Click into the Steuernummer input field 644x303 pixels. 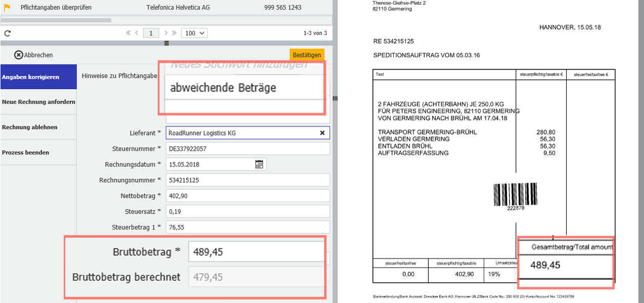(x=247, y=149)
